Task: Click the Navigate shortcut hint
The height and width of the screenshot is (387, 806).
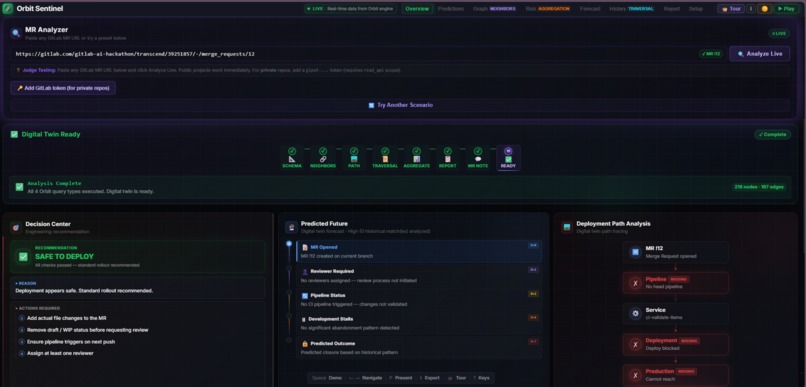Action: (x=365, y=378)
